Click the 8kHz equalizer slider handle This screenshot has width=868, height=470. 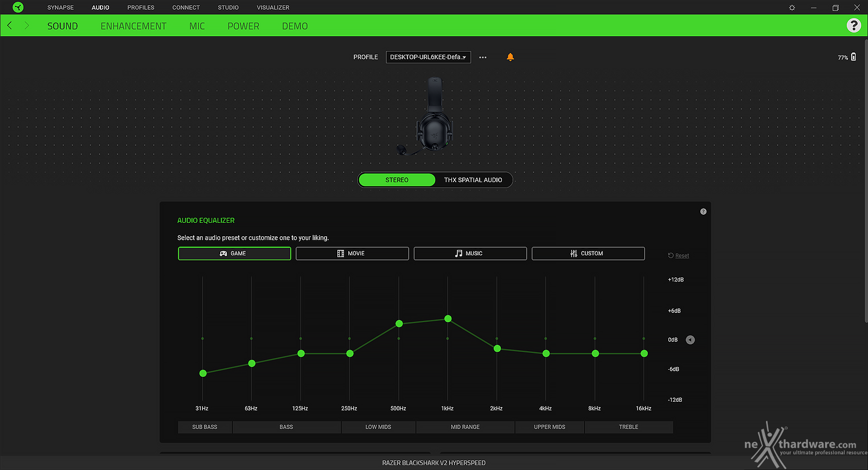595,353
